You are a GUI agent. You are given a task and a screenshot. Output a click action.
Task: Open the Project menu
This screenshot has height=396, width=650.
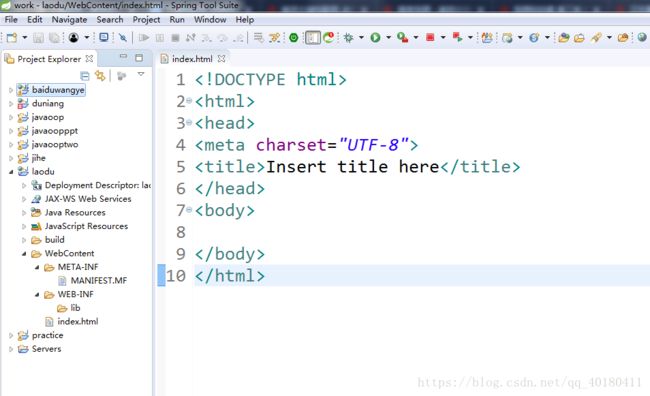[146, 19]
